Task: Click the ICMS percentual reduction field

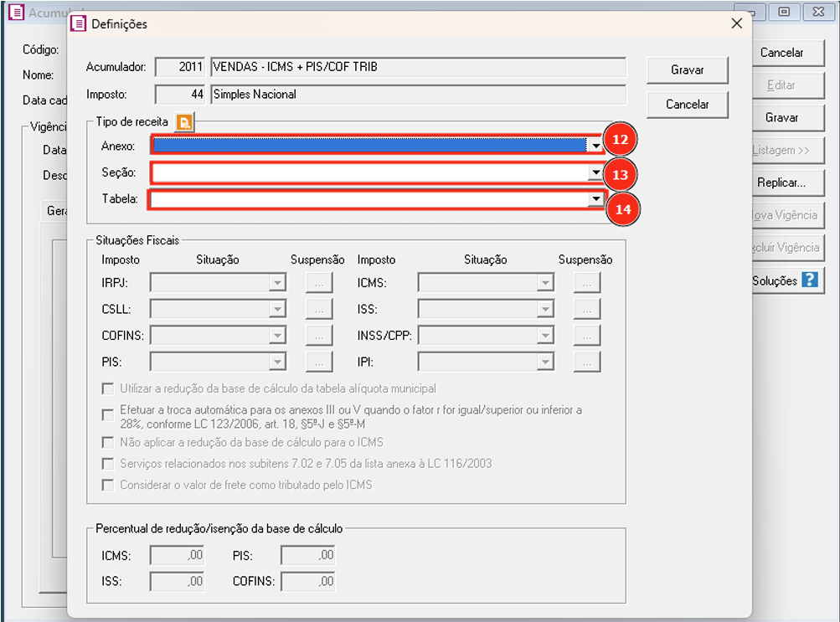Action: 177,555
